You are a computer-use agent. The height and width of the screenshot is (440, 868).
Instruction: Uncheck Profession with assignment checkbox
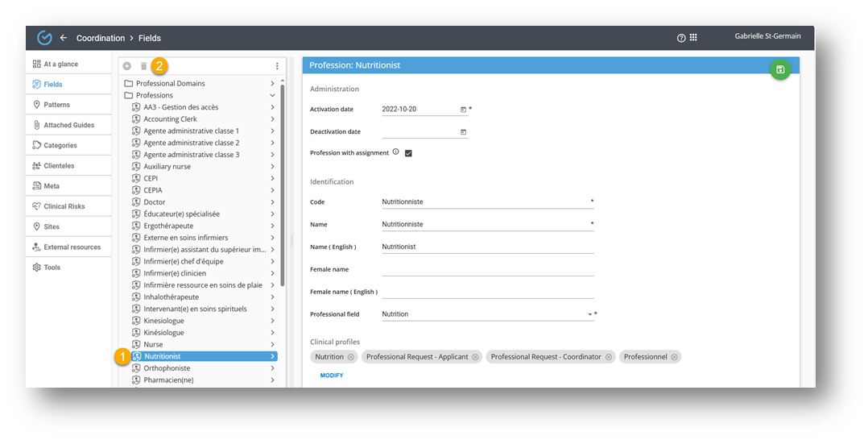(408, 153)
